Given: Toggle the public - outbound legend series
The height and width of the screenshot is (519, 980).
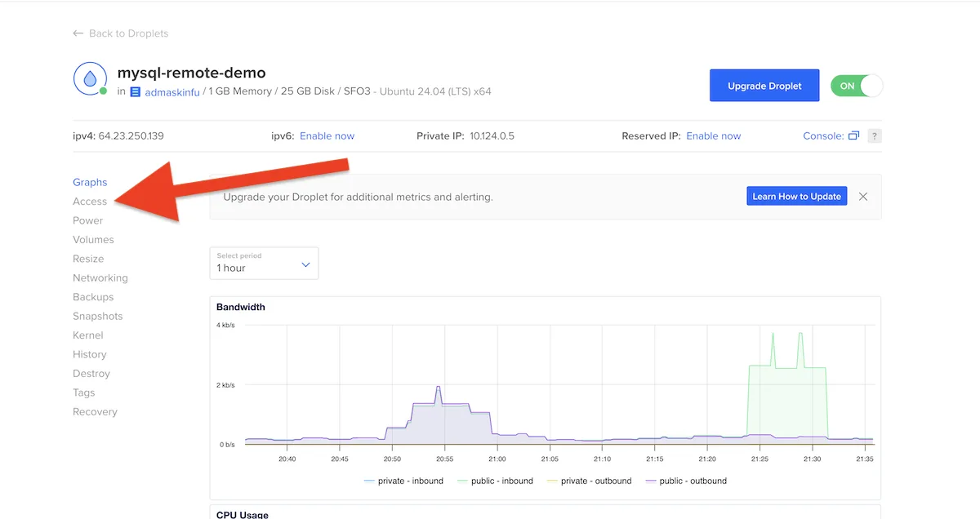Looking at the screenshot, I should click(686, 481).
